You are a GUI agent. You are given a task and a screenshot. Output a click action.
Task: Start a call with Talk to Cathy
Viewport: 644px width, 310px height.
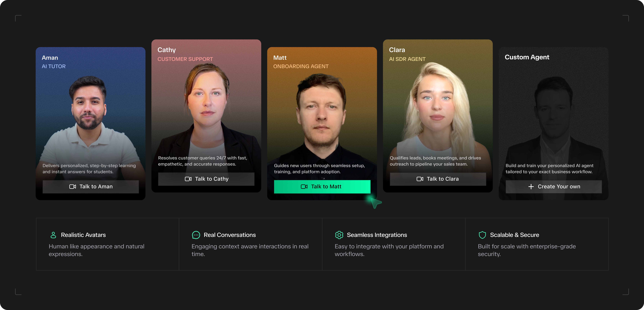[x=206, y=179]
